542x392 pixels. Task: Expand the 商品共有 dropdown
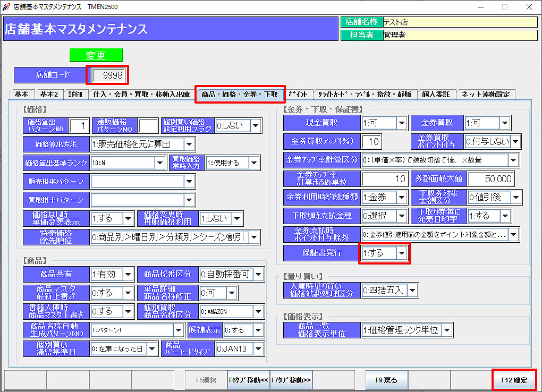[x=128, y=275]
